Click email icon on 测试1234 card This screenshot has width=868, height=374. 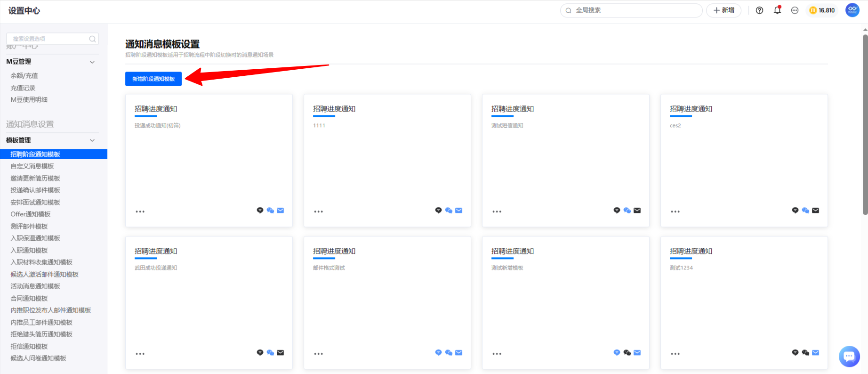(x=816, y=353)
